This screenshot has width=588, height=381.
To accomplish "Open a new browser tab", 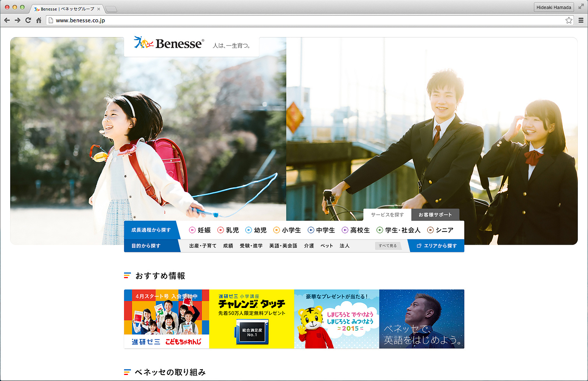I will click(x=111, y=9).
